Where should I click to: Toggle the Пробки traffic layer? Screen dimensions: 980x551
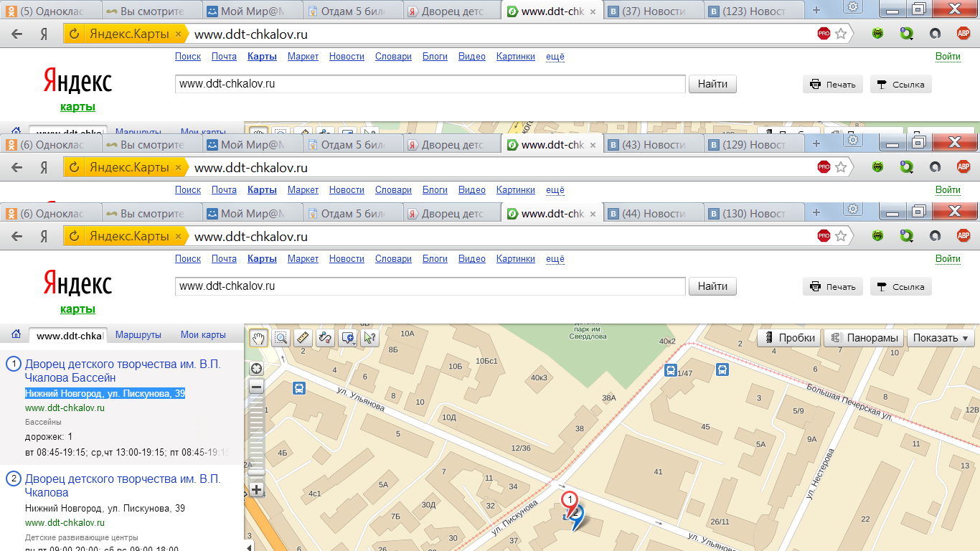pos(789,338)
